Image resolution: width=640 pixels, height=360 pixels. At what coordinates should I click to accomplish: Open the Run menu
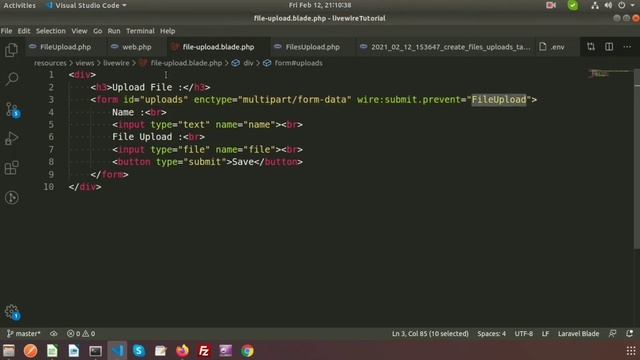click(x=114, y=31)
